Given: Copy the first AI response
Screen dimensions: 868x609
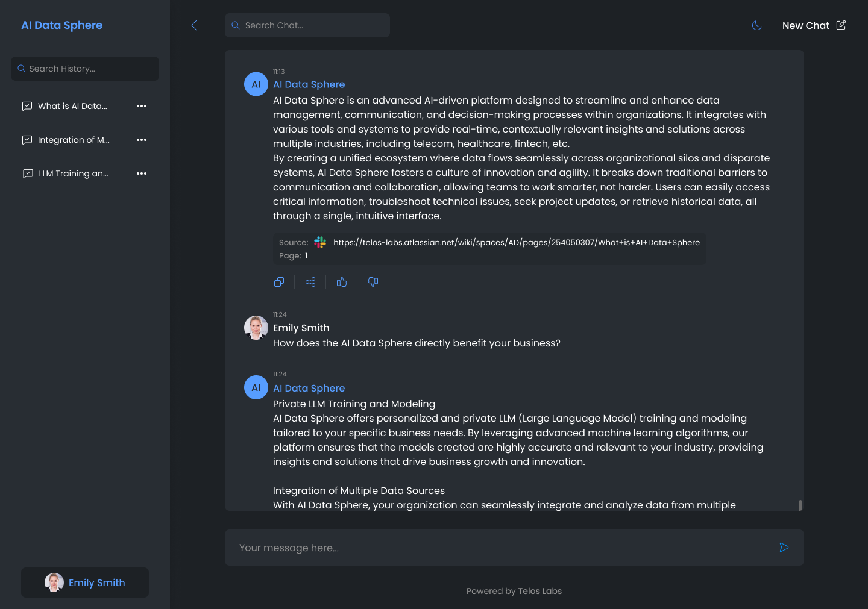Looking at the screenshot, I should (279, 282).
